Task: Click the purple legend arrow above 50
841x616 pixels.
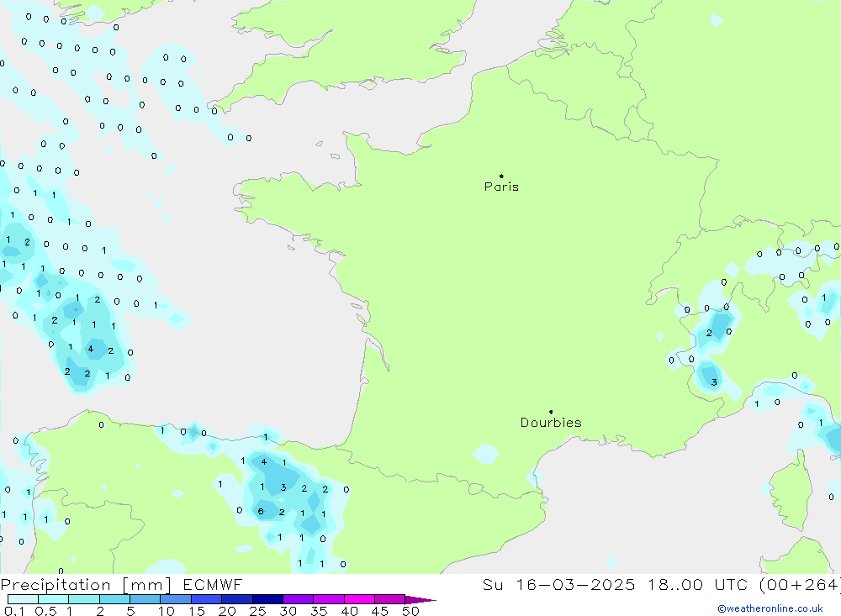Action: click(x=420, y=600)
